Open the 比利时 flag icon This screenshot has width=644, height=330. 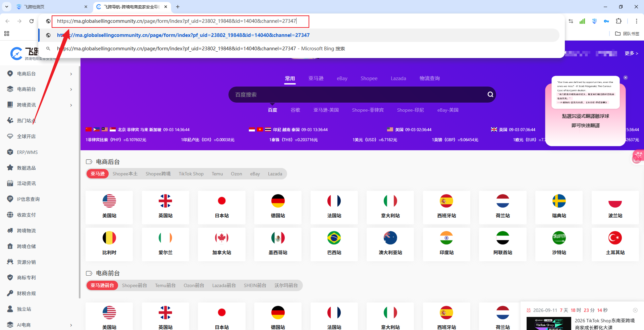click(109, 238)
